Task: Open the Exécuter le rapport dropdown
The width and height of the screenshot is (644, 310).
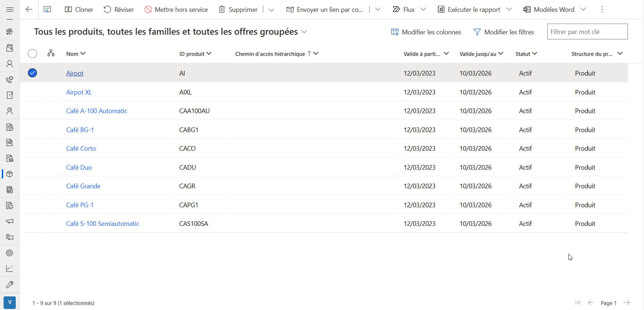Action: 475,10
